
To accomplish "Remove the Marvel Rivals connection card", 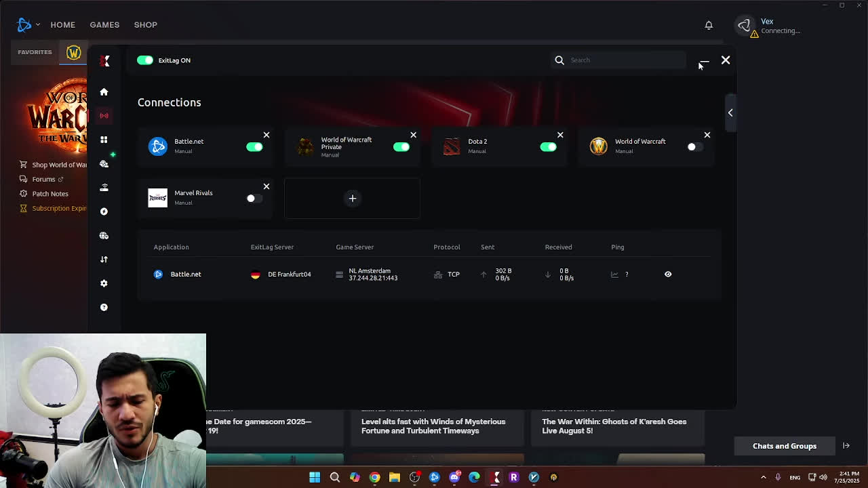I will pyautogui.click(x=267, y=186).
